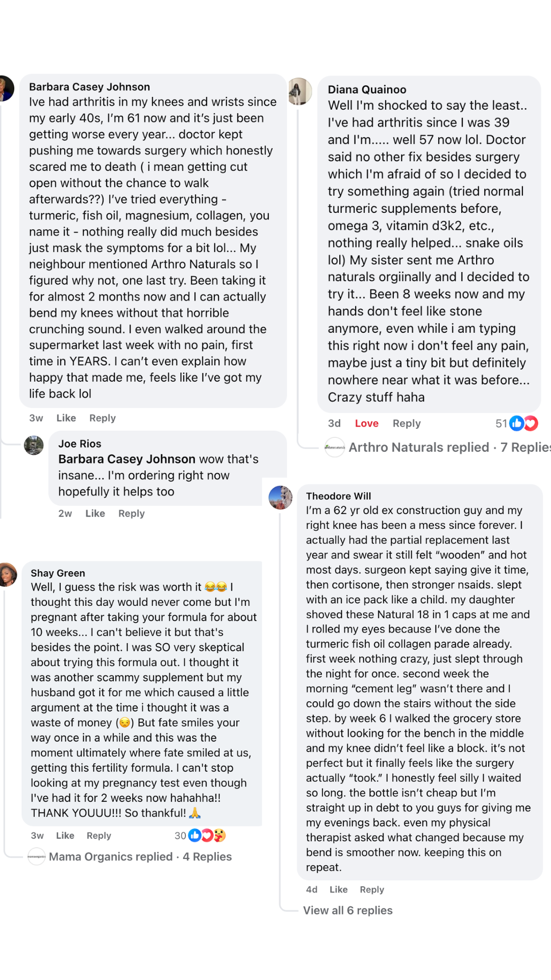Expand View all 6 replies
Screen dimensions: 551x980
coord(347,911)
